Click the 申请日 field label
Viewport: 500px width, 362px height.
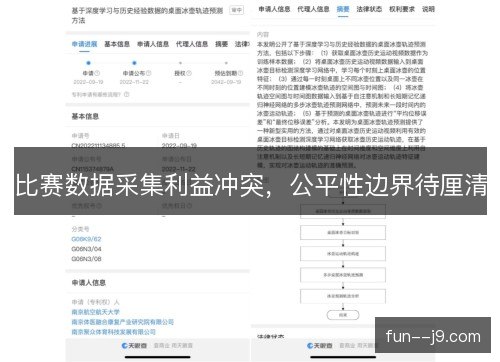[171, 136]
